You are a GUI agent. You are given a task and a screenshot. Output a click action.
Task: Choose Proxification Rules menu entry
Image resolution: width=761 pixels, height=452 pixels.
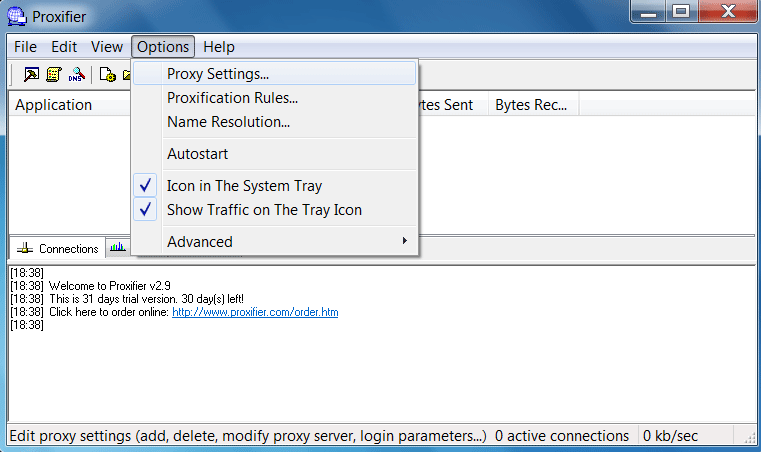point(275,98)
